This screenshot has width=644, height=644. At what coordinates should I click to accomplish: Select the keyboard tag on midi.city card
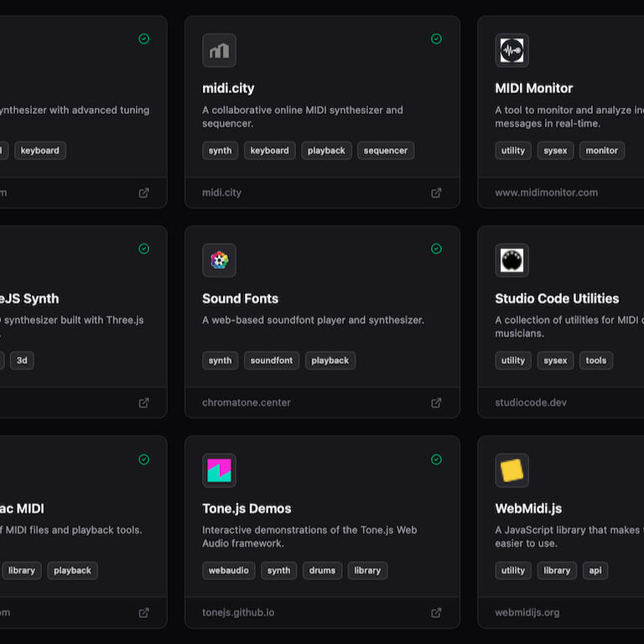click(269, 151)
